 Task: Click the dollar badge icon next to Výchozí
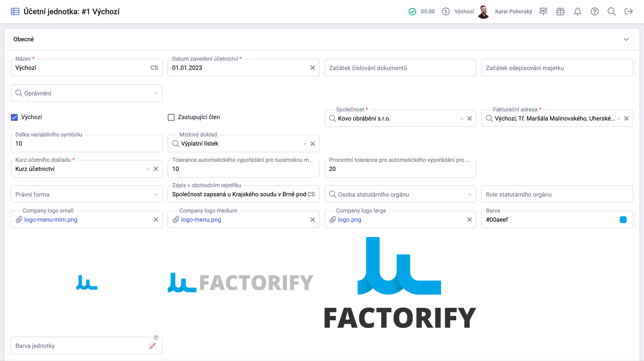click(446, 11)
